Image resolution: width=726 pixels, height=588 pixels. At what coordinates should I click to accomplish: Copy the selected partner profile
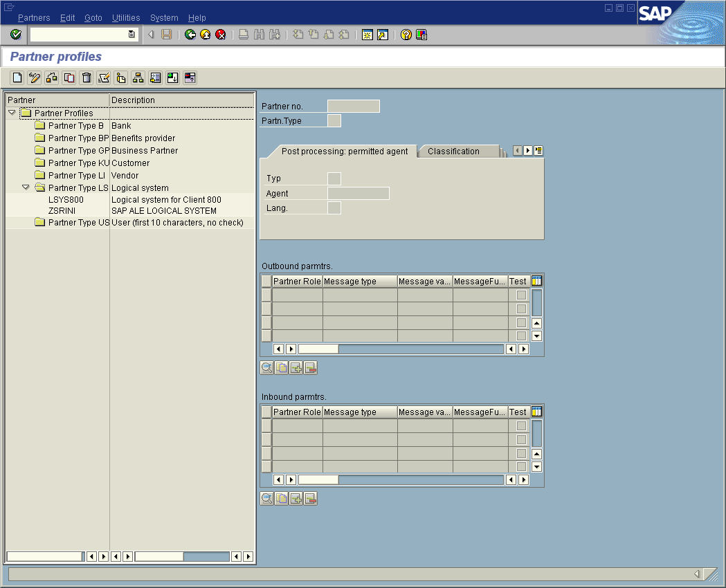[69, 77]
